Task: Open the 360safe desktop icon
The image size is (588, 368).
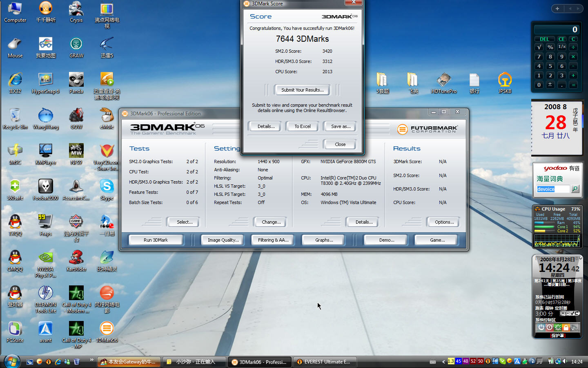Action: (x=15, y=190)
